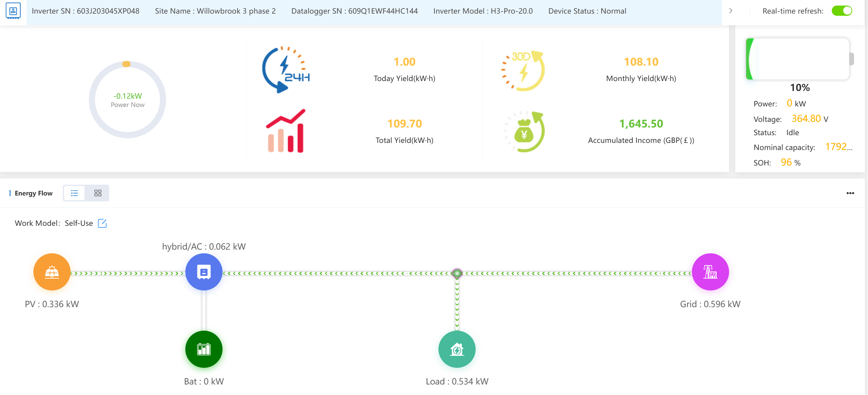Click the 24H today yield icon

(x=286, y=70)
